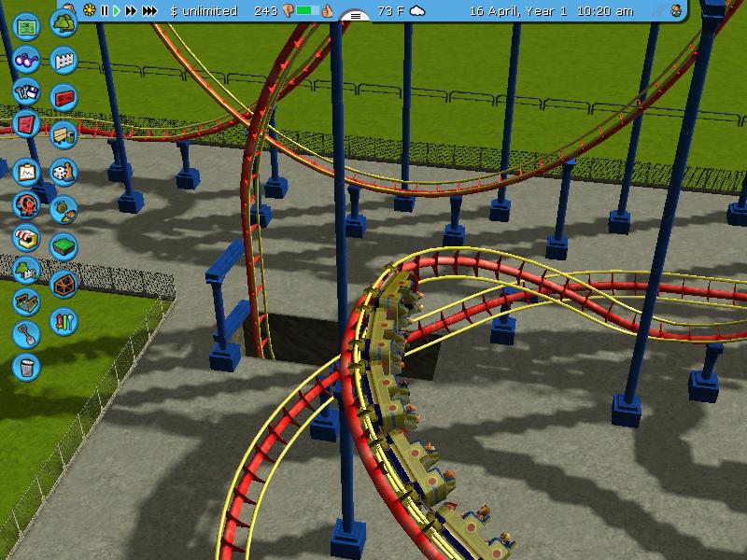
Task: Pause the game
Action: point(105,11)
